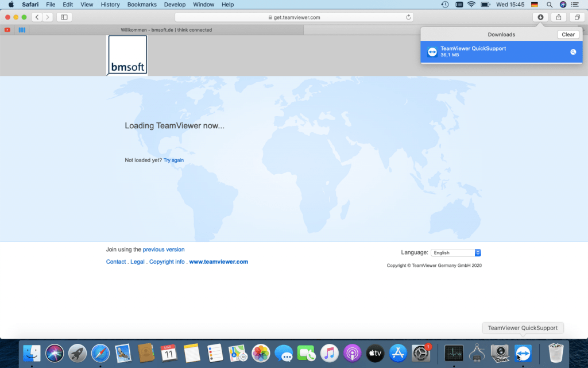The height and width of the screenshot is (368, 588).
Task: Click the Legal footer link
Action: (137, 262)
